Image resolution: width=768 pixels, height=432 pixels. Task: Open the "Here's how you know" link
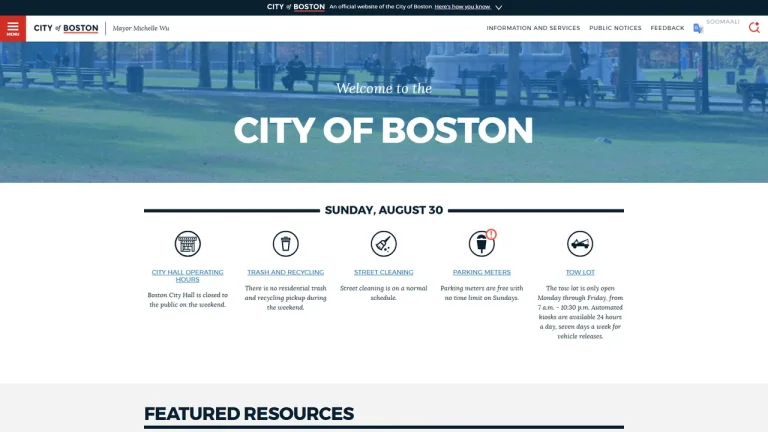tap(462, 7)
